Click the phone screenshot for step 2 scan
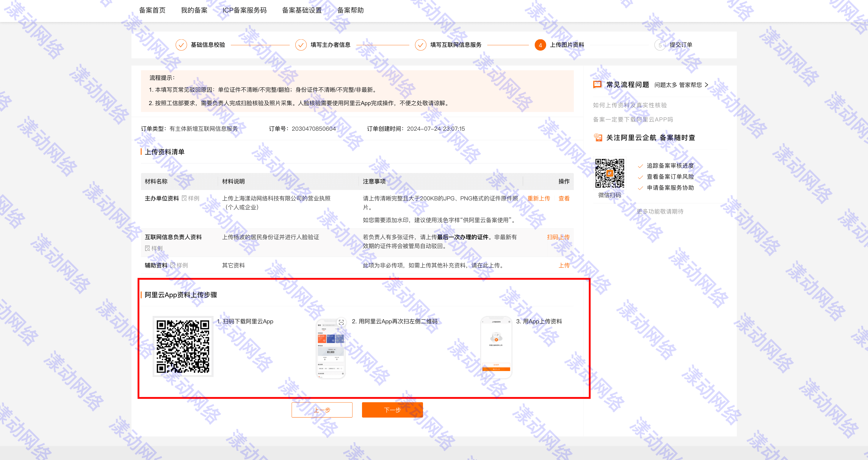868x460 pixels. coord(330,349)
